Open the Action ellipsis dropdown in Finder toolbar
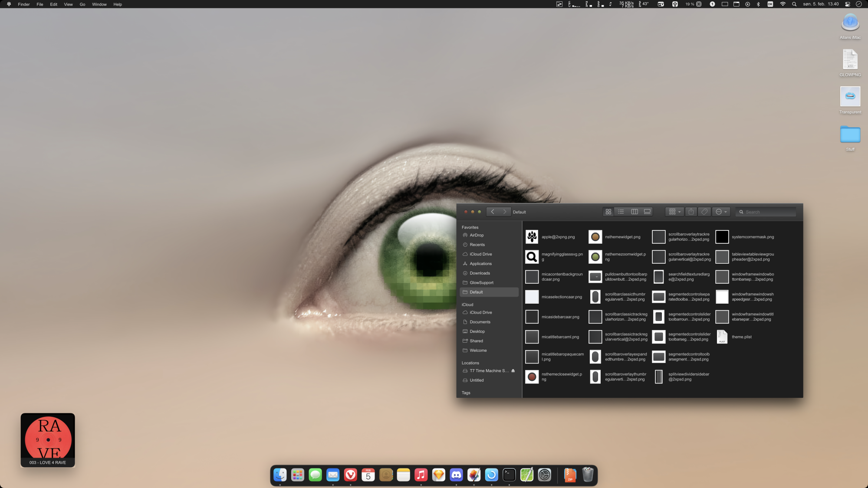The image size is (868, 488). pos(721,212)
